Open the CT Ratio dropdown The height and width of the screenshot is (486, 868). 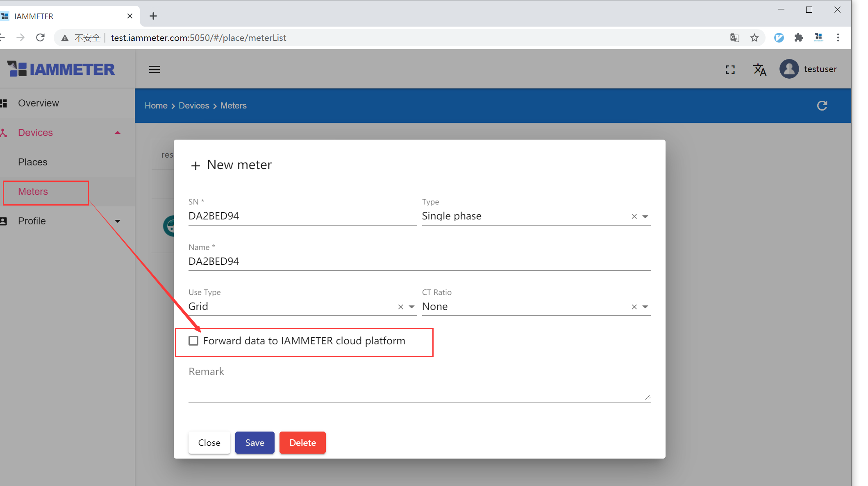(645, 307)
